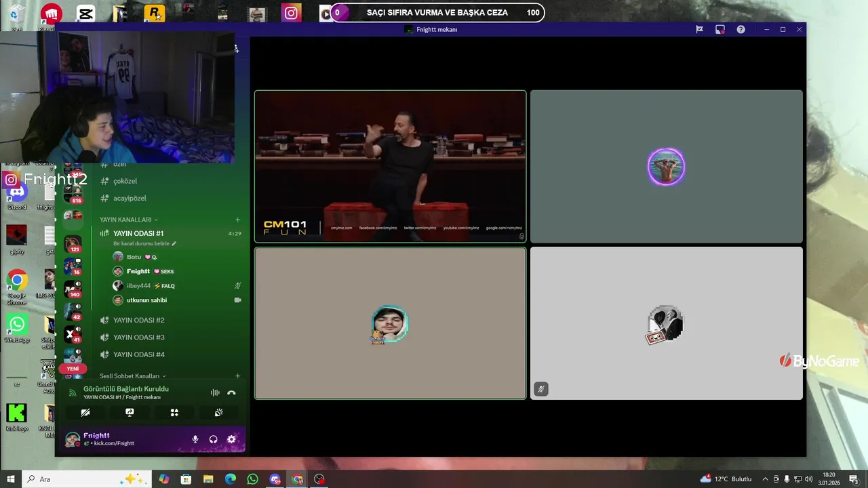Click Windows Start button
868x488 pixels.
11,479
